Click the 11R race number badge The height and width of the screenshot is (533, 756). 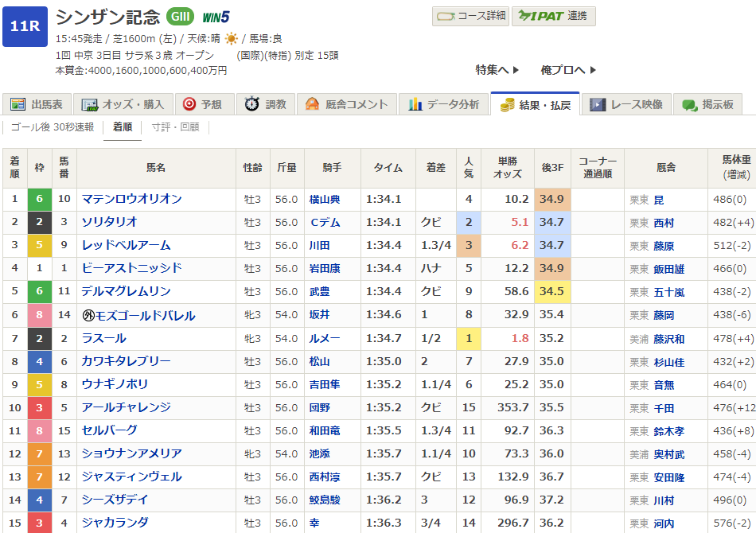(25, 25)
